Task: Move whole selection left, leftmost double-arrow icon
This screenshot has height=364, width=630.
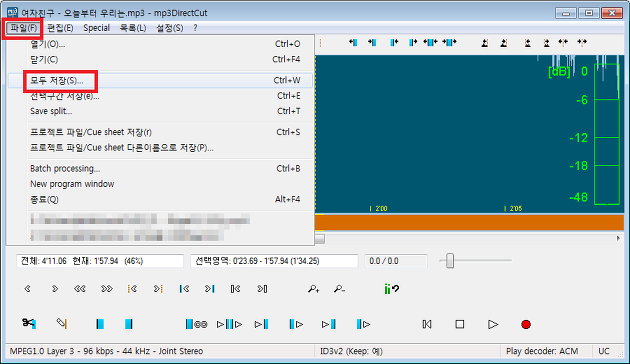Action: point(430,42)
